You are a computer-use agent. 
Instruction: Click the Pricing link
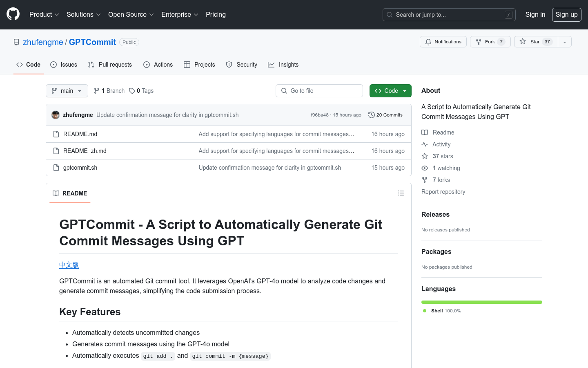point(216,14)
